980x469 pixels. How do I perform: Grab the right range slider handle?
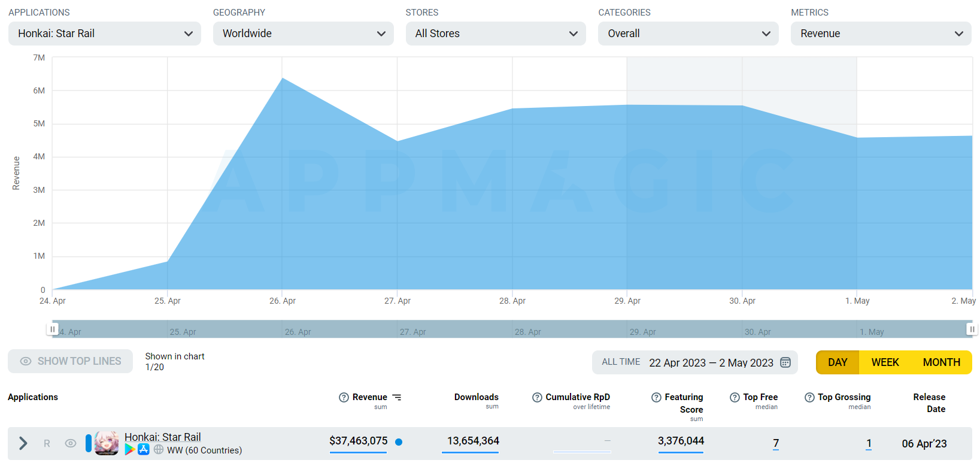[972, 329]
